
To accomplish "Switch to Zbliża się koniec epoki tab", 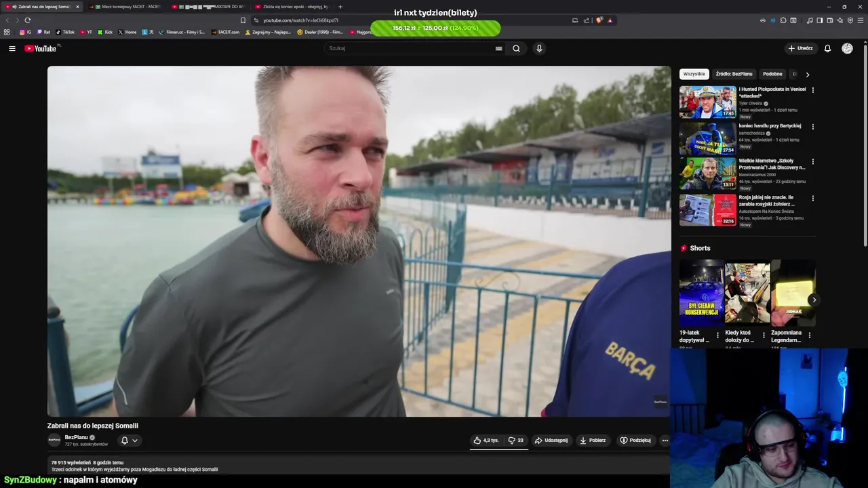I will click(x=290, y=7).
